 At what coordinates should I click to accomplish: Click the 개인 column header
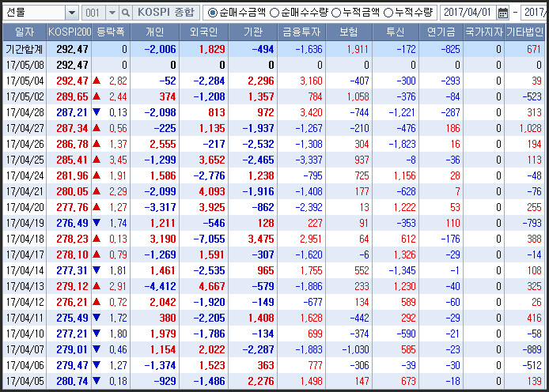click(155, 32)
